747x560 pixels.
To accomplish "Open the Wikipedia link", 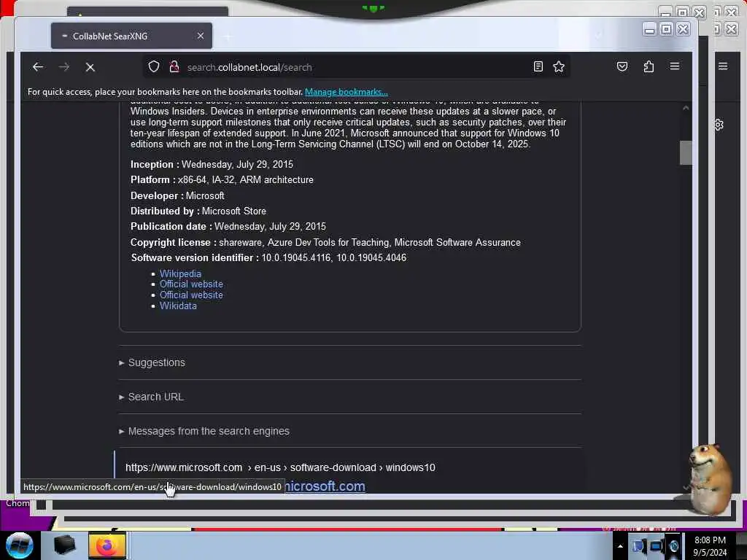I will (180, 274).
